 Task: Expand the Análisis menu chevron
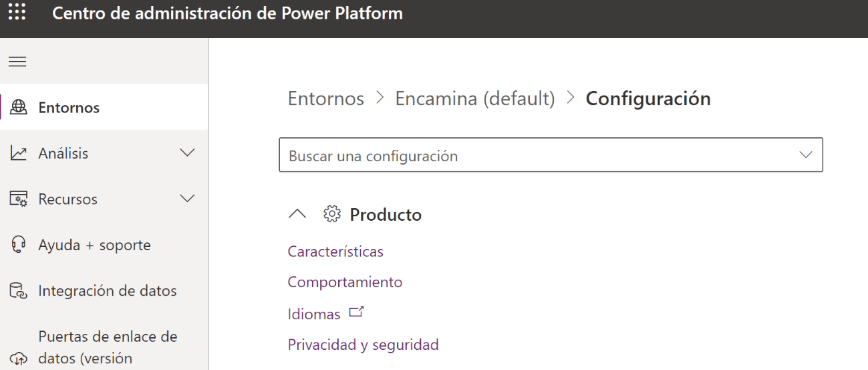click(188, 153)
